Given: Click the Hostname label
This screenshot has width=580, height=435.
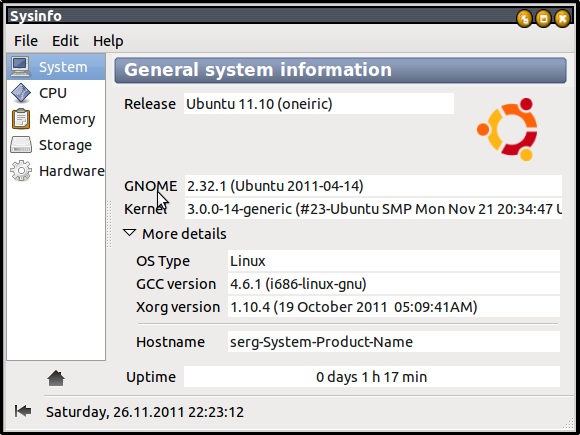Looking at the screenshot, I should (x=170, y=342).
